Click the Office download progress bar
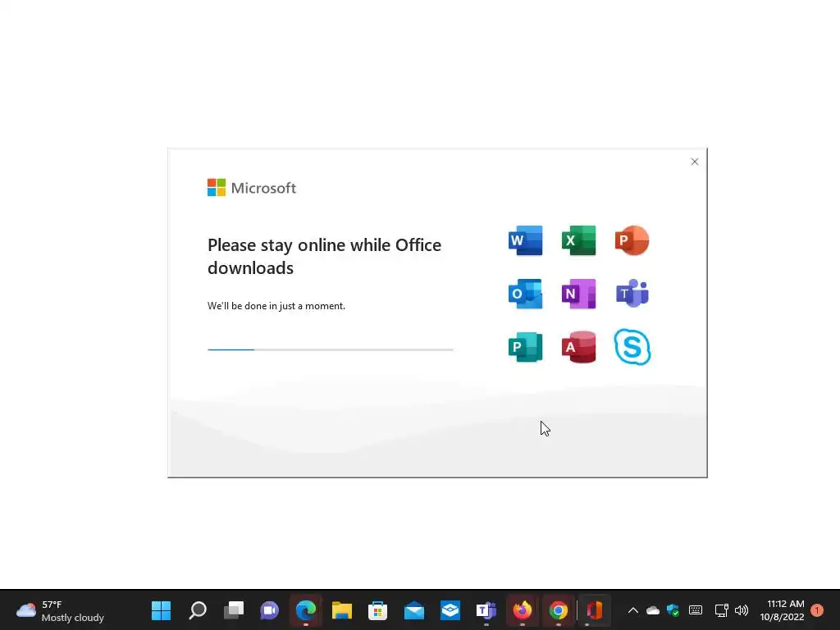Image resolution: width=840 pixels, height=630 pixels. pos(331,349)
